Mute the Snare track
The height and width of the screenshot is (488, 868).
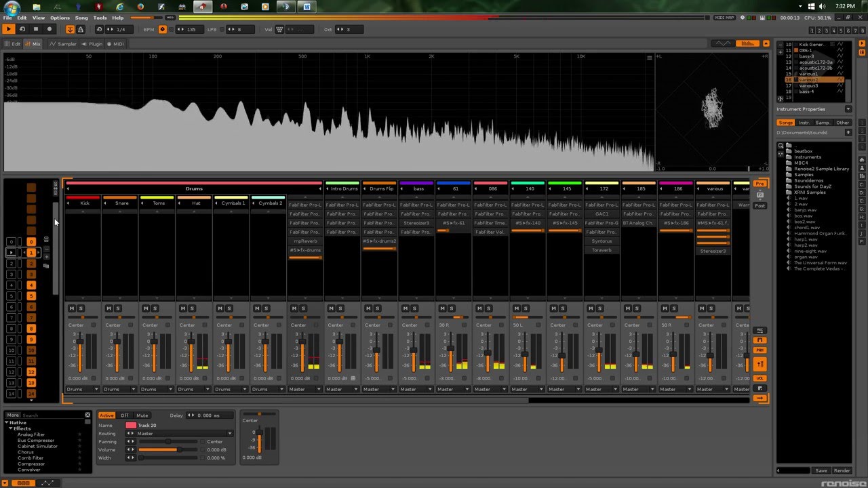(108, 308)
